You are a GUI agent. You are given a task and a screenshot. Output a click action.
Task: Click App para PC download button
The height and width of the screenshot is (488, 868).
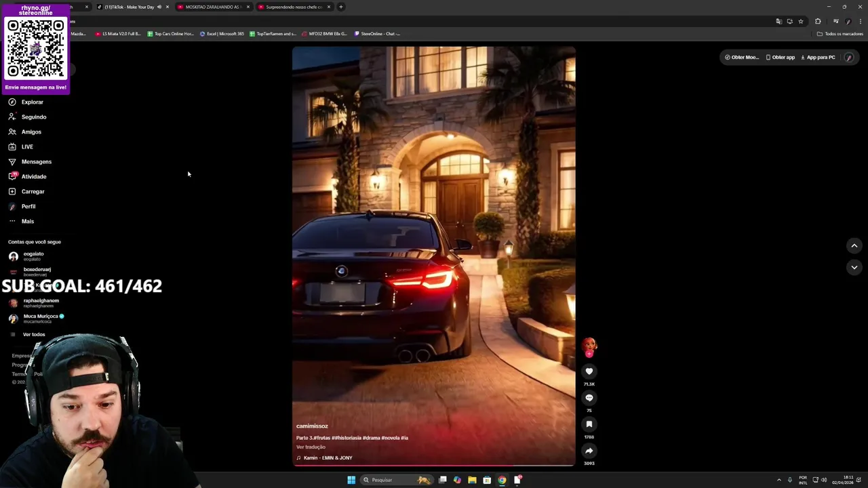[818, 57]
